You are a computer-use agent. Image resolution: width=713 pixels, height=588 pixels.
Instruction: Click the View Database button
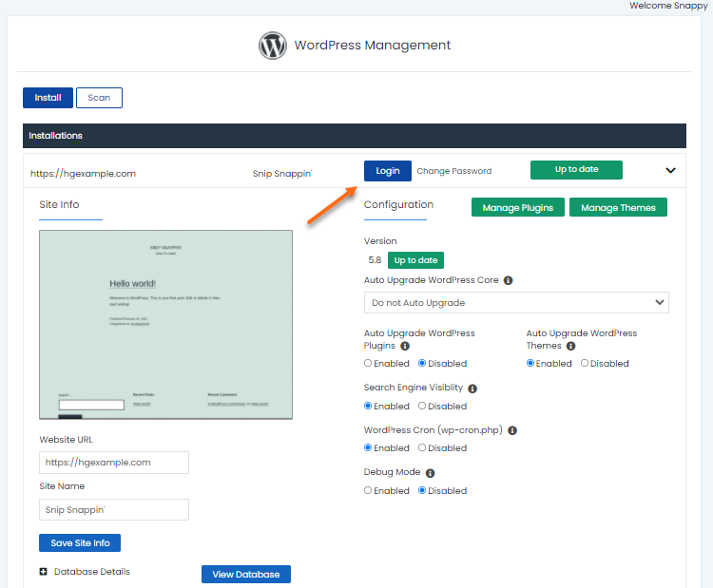(x=246, y=575)
